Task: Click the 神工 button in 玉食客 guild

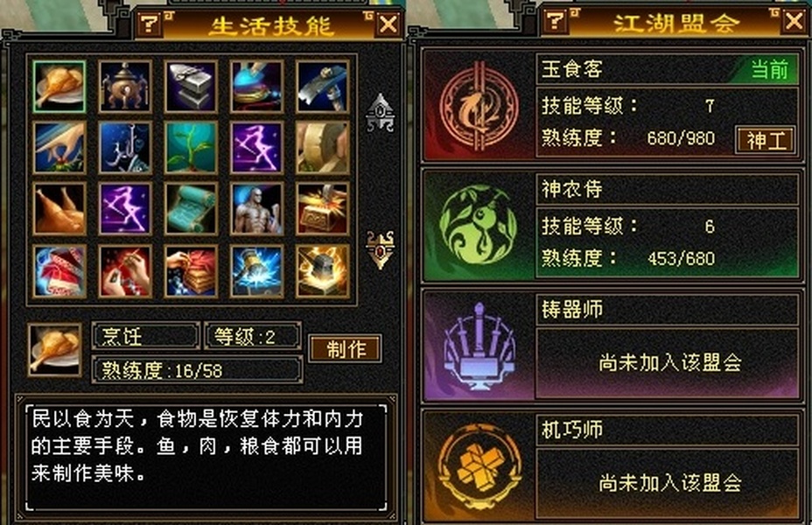Action: (766, 140)
